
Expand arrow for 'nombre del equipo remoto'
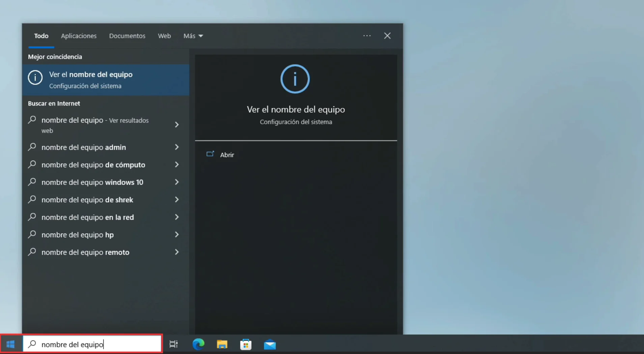click(177, 252)
